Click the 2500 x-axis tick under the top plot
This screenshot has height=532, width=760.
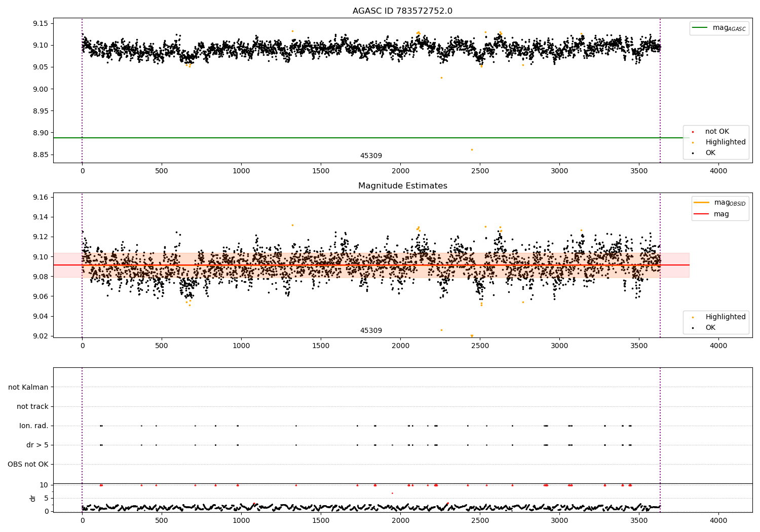[480, 171]
